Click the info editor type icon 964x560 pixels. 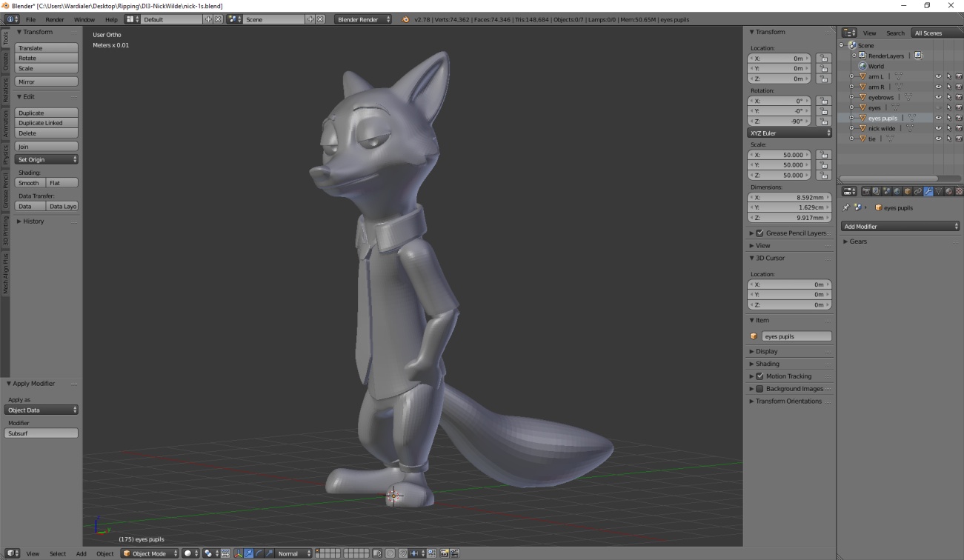[13, 19]
